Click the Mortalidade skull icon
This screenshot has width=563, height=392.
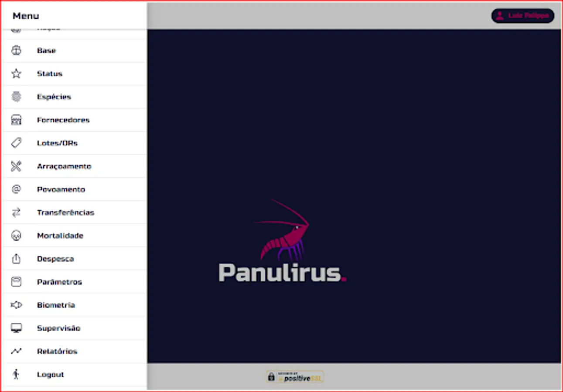pyautogui.click(x=16, y=235)
